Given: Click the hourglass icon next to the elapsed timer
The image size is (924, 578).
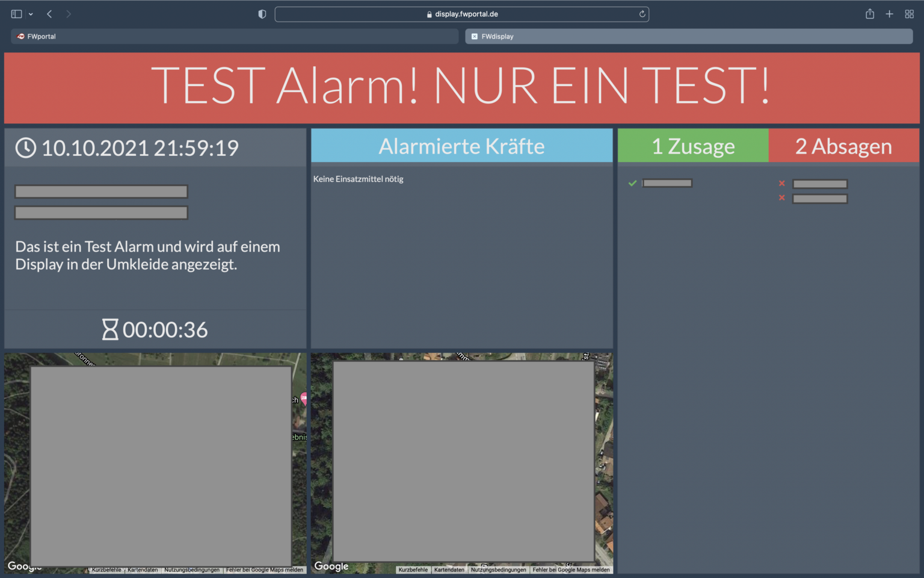Looking at the screenshot, I should (x=111, y=329).
